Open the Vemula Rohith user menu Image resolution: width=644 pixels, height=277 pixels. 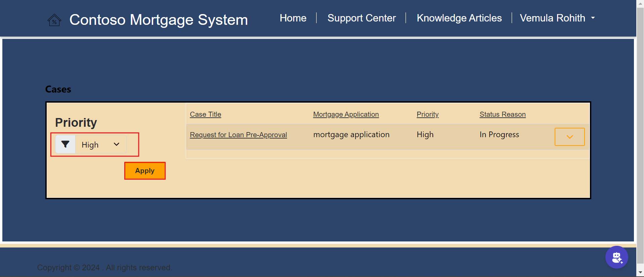(557, 18)
